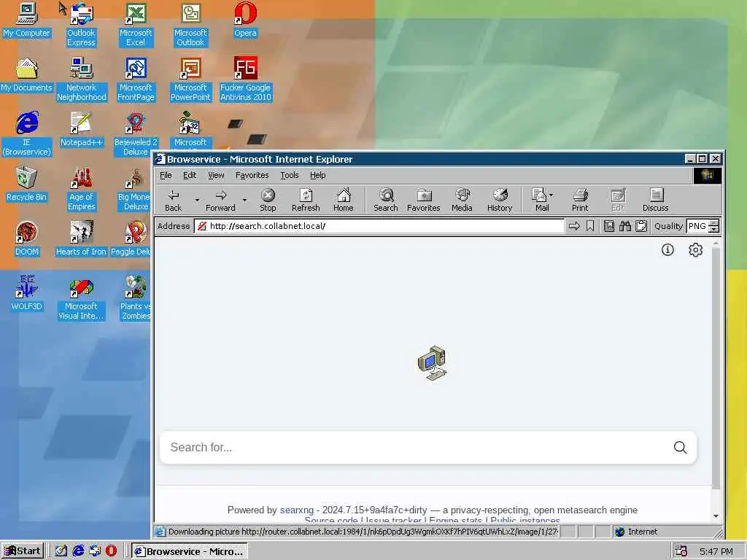Open the Search explorer bar

coord(385,200)
